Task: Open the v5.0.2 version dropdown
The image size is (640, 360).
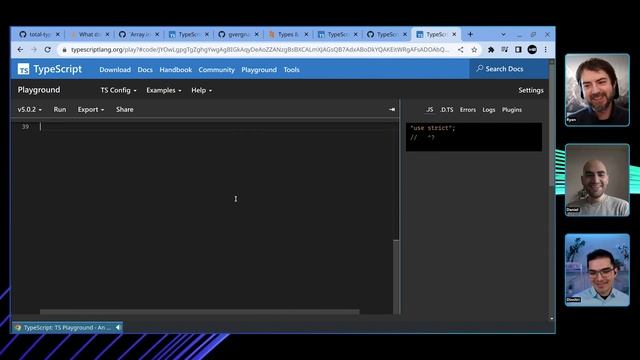Action: 29,109
